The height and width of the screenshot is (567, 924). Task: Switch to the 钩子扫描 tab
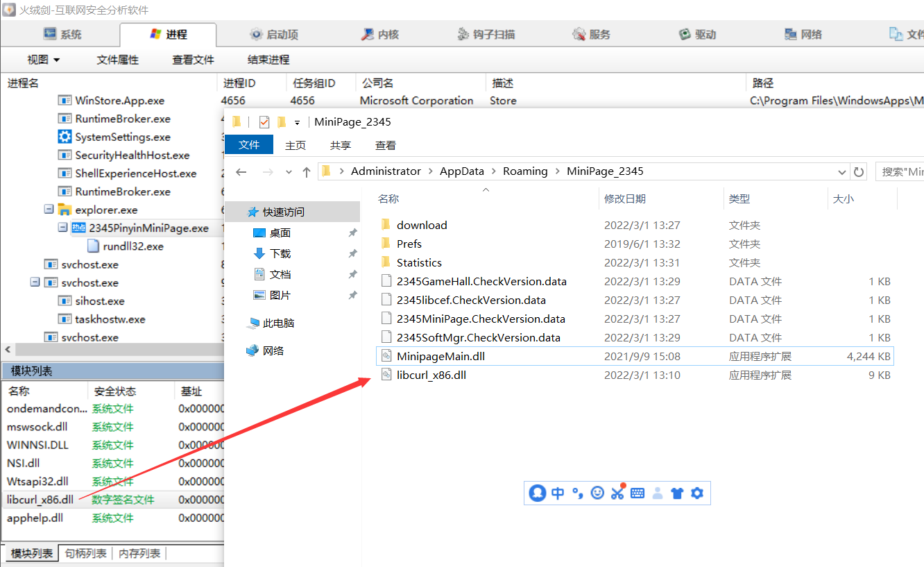tap(486, 35)
